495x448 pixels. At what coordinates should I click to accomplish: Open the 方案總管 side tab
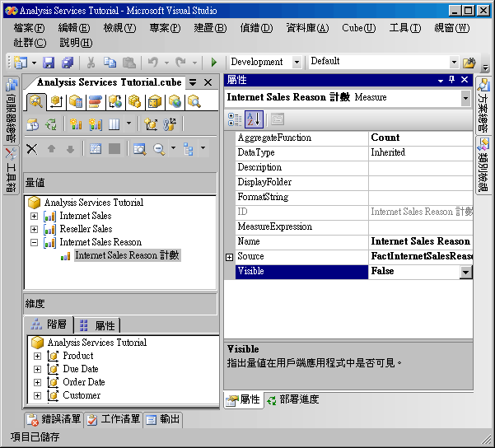[x=483, y=105]
